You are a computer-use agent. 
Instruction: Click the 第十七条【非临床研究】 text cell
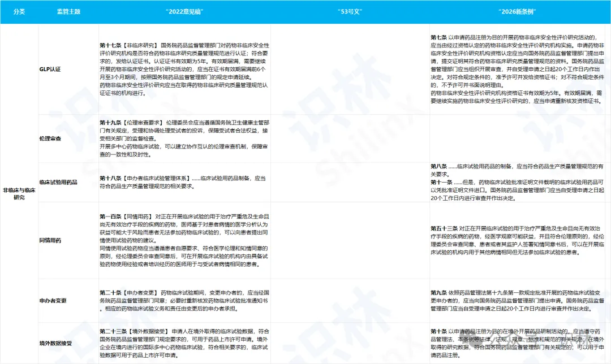click(183, 69)
